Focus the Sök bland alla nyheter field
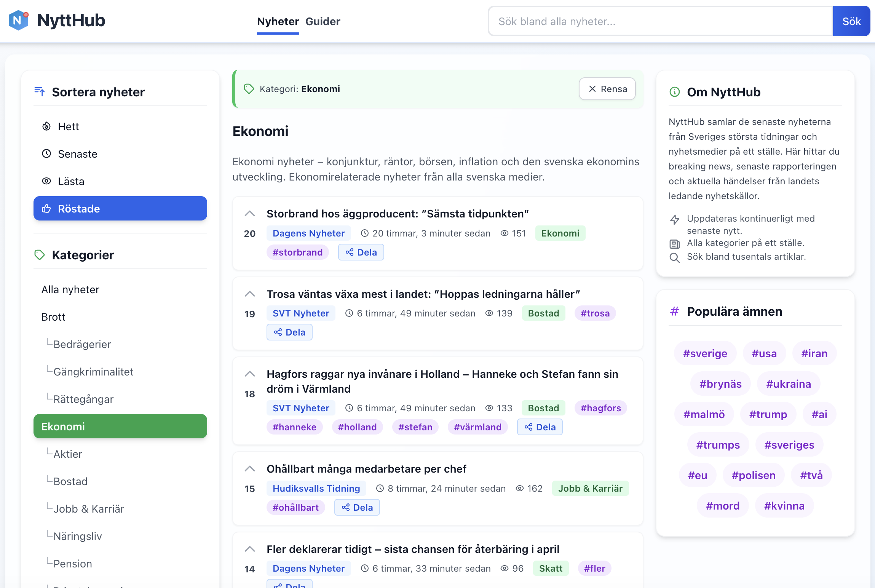 point(661,21)
